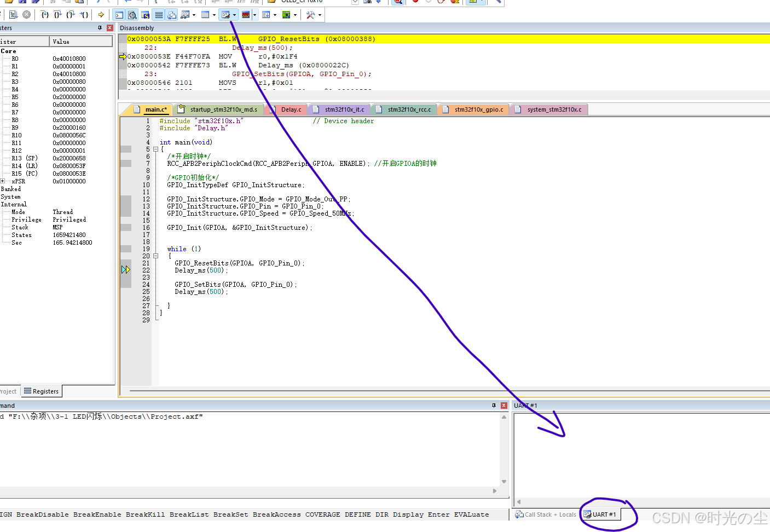Click Command panel scroll down arrow
Screen dimensions: 770x532
[x=504, y=482]
